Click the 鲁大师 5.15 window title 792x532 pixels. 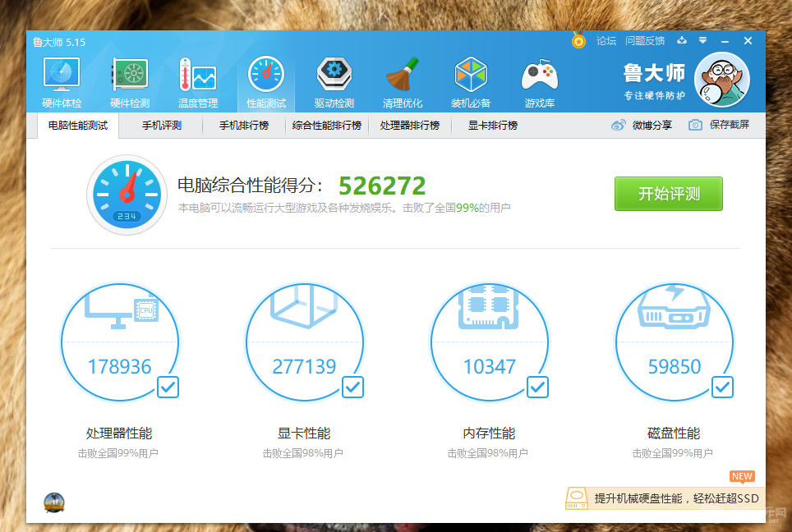[59, 43]
